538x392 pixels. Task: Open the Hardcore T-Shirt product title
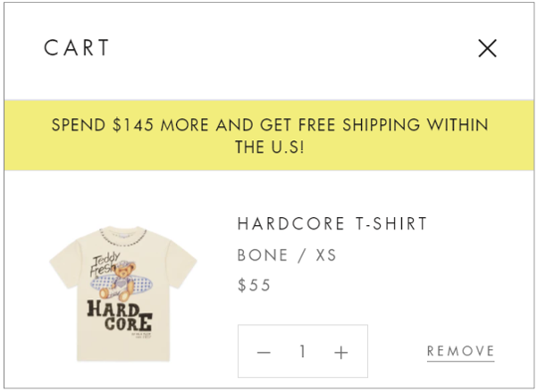coord(332,223)
